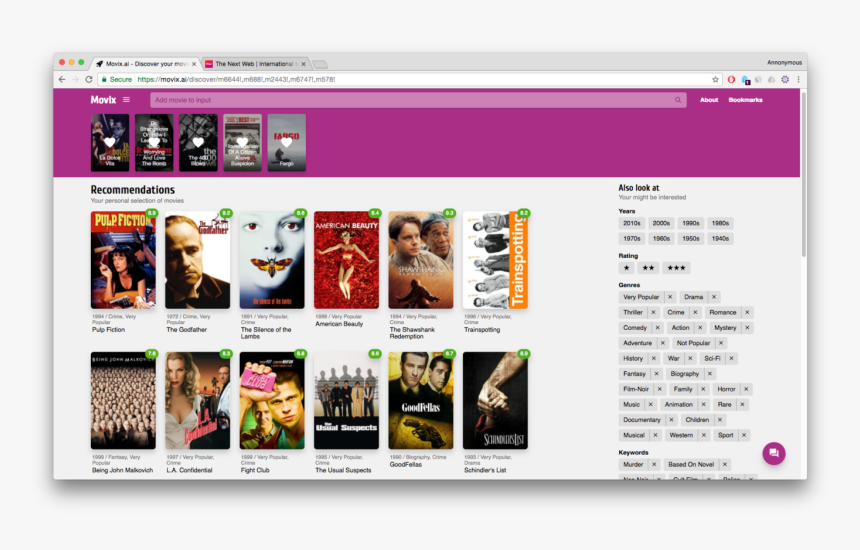The width and height of the screenshot is (860, 550).
Task: Remove the Very Popular genre filter
Action: coord(670,297)
